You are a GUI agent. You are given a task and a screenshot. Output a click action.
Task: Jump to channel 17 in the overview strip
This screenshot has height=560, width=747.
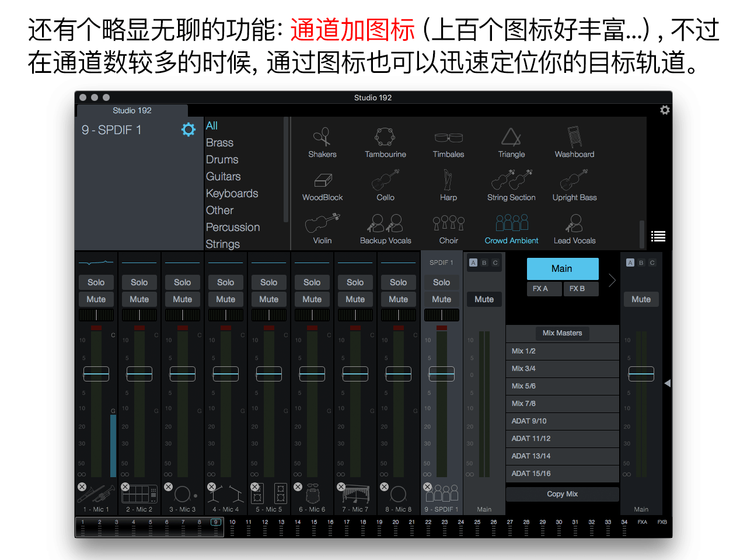(347, 527)
